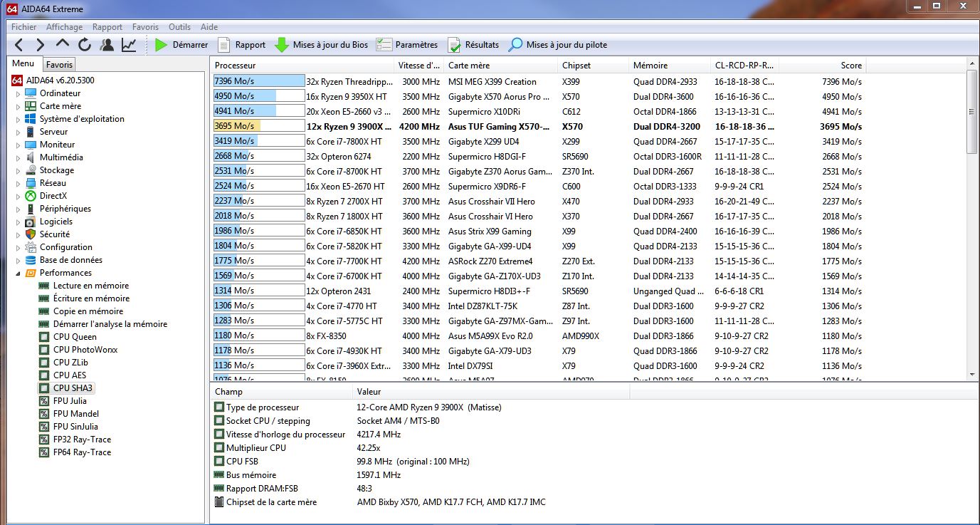Click Mises à jour du Bios
Image resolution: width=980 pixels, height=525 pixels.
pyautogui.click(x=322, y=45)
